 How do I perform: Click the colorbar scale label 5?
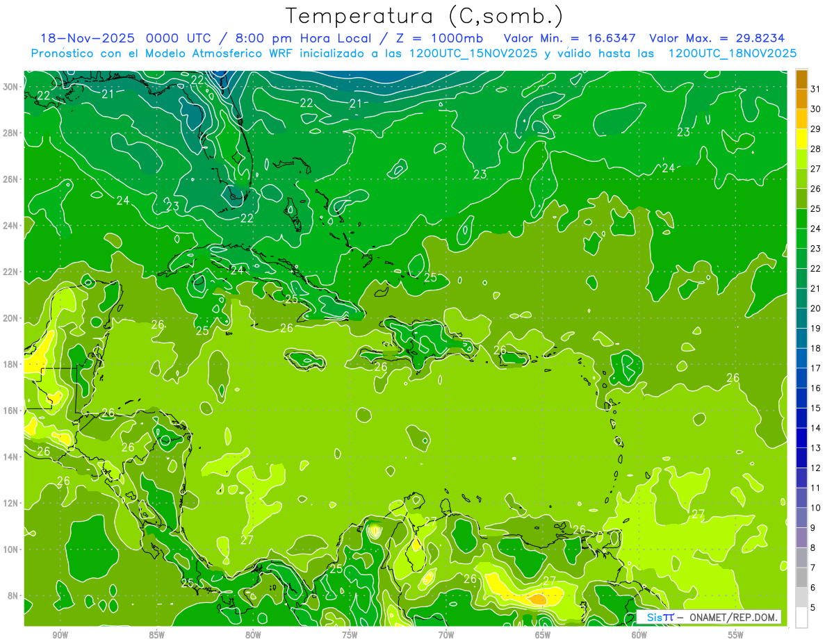tap(813, 608)
